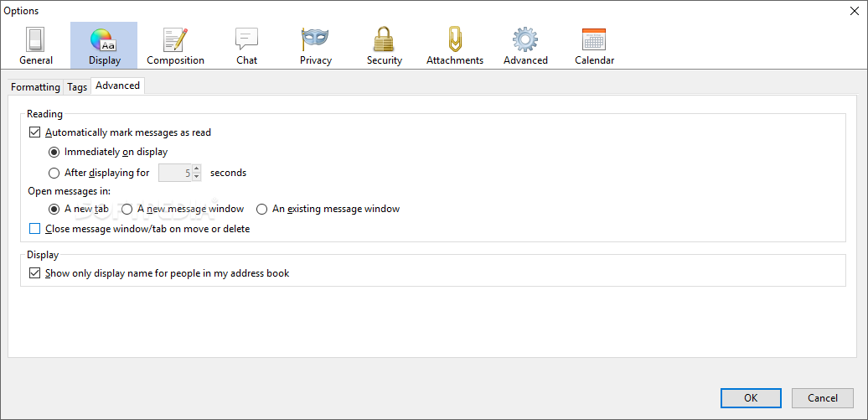Open the Chat options category

click(x=246, y=46)
